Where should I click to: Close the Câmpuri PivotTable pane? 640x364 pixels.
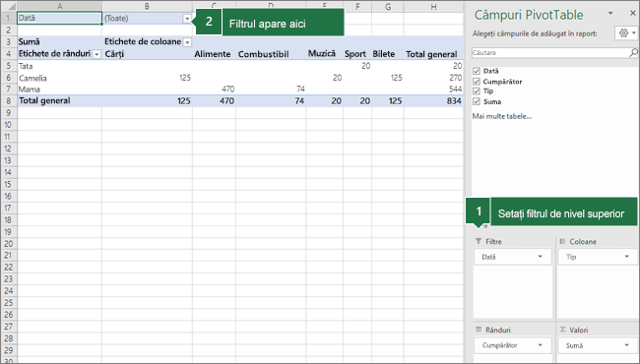[633, 14]
